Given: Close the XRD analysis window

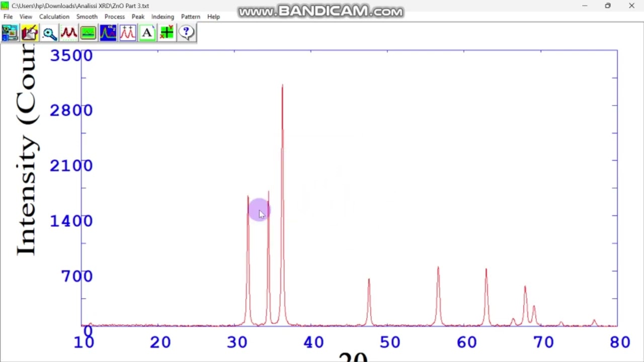Looking at the screenshot, I should [631, 6].
